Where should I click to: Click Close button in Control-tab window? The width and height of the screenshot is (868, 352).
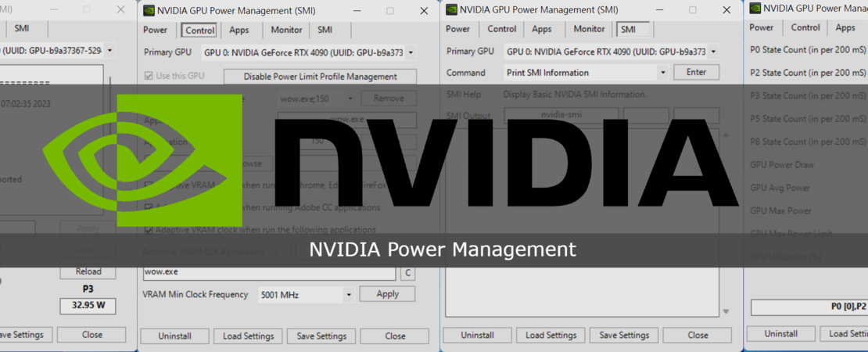395,336
